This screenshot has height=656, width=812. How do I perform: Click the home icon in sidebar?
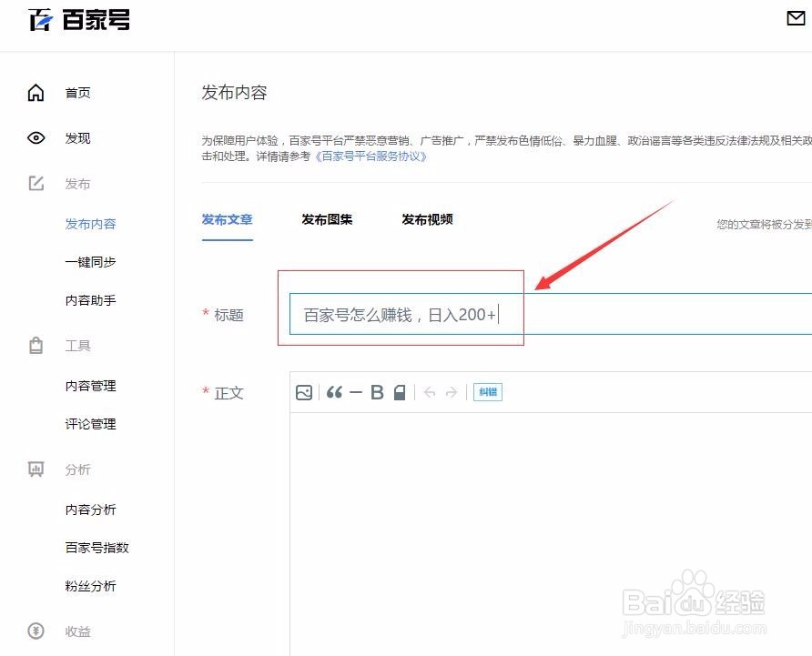click(x=36, y=93)
